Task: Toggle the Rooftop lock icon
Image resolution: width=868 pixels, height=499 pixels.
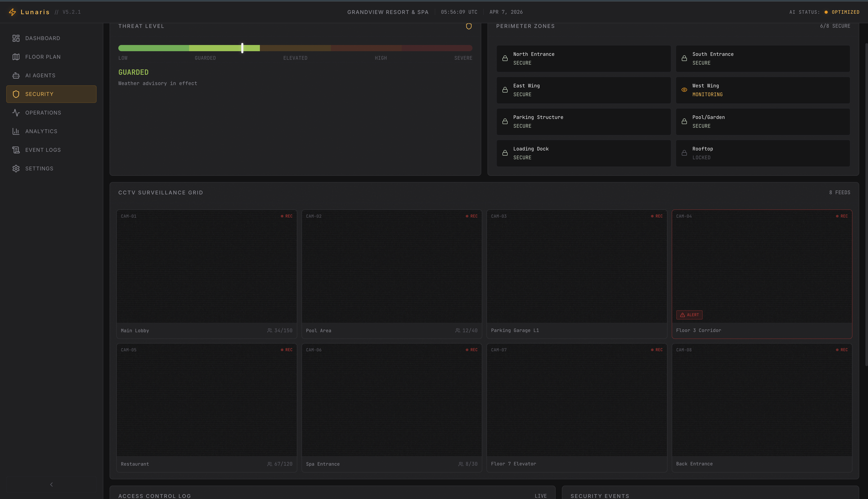Action: pyautogui.click(x=684, y=153)
